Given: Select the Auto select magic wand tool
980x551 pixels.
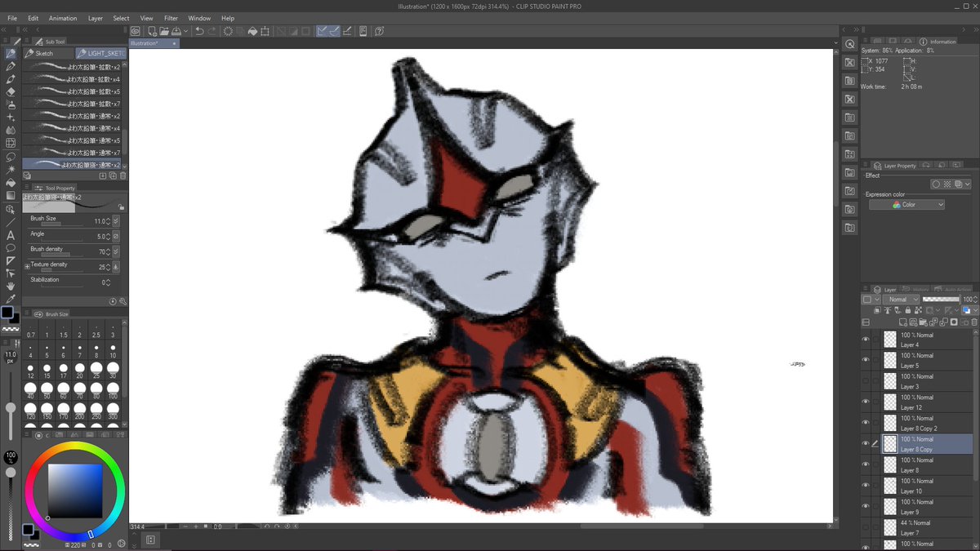Looking at the screenshot, I should click(x=11, y=170).
